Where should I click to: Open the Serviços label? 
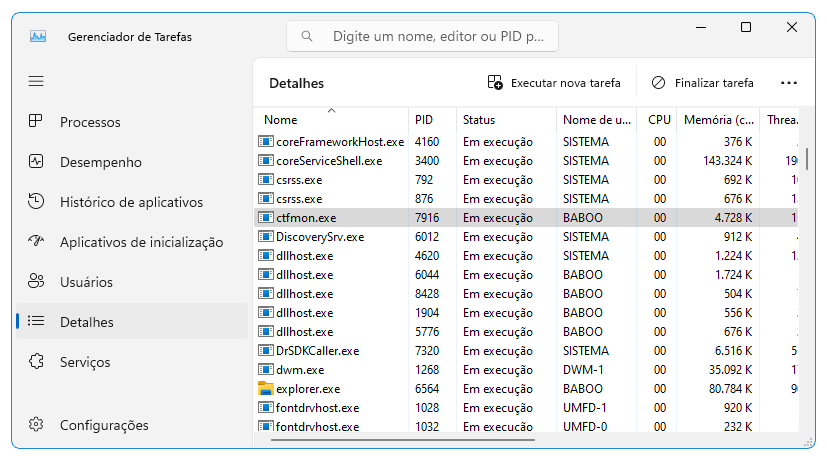click(85, 363)
